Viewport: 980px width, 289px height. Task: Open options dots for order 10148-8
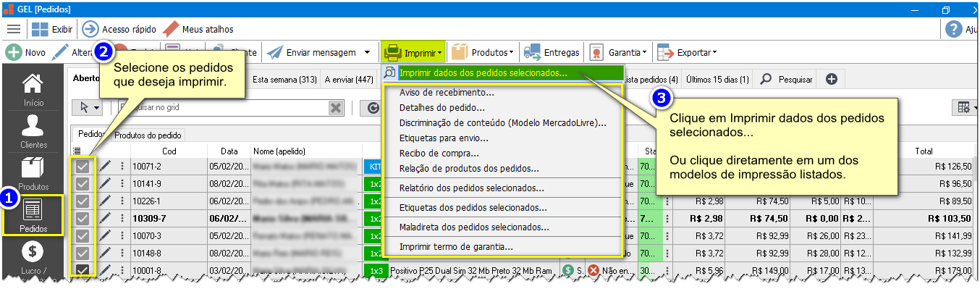[x=122, y=253]
